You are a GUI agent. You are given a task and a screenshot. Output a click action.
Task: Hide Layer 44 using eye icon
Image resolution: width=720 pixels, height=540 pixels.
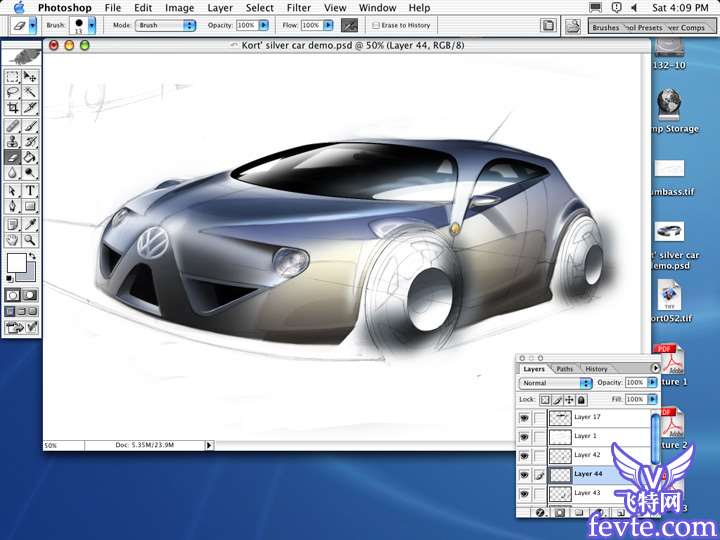pyautogui.click(x=524, y=475)
